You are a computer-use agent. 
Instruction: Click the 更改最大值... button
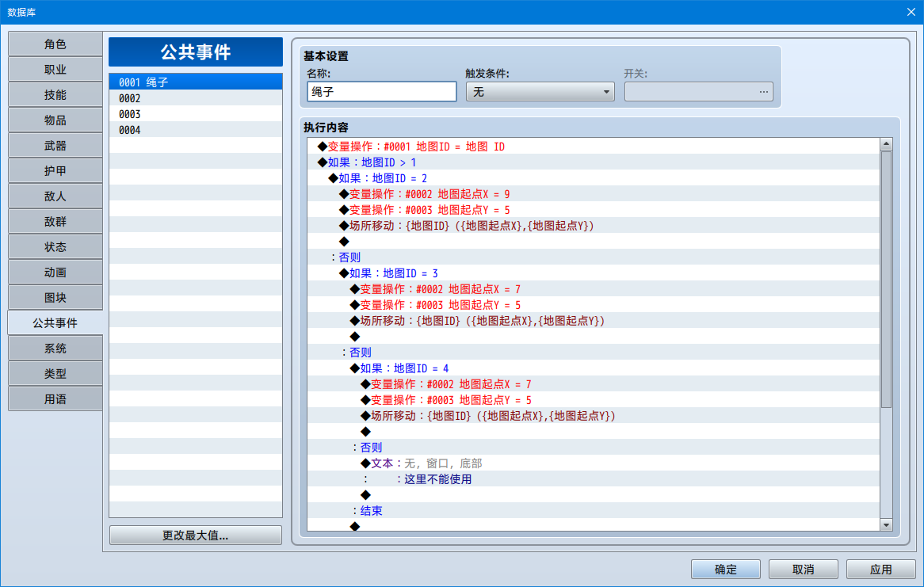196,536
